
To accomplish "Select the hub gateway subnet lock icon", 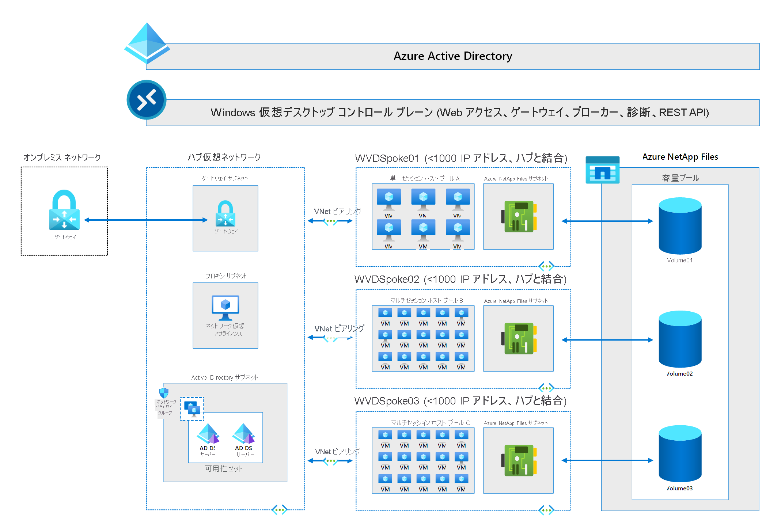I will coord(225,213).
